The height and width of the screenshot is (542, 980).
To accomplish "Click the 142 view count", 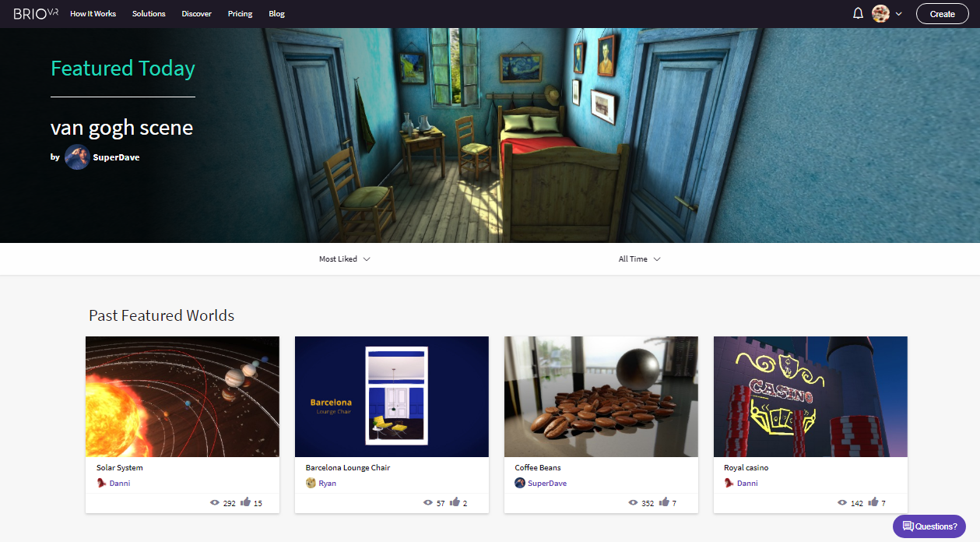I will [x=857, y=504].
